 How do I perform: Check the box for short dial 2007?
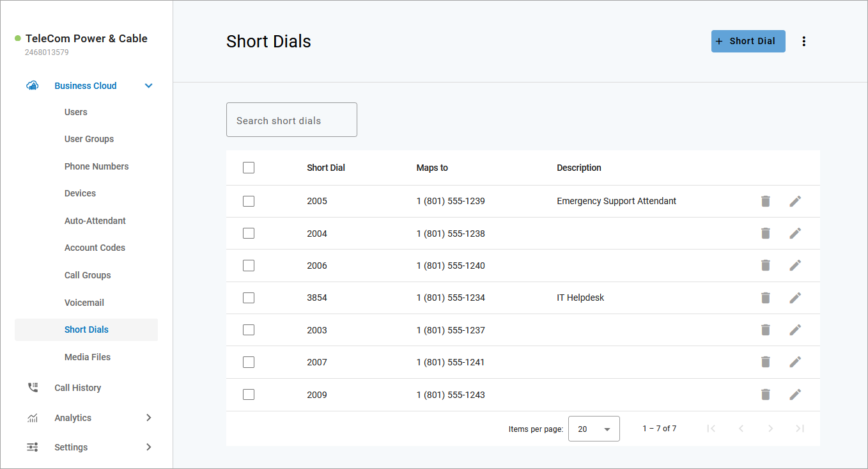[249, 362]
